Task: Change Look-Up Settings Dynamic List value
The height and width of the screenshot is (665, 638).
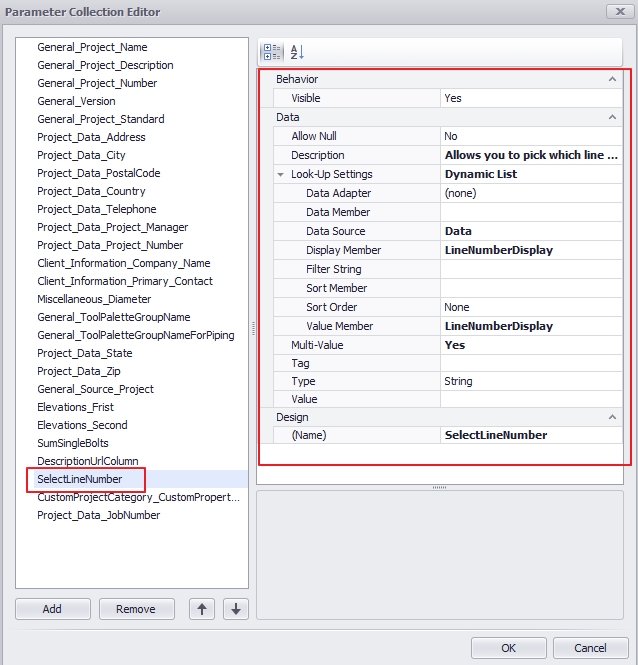Action: click(531, 174)
